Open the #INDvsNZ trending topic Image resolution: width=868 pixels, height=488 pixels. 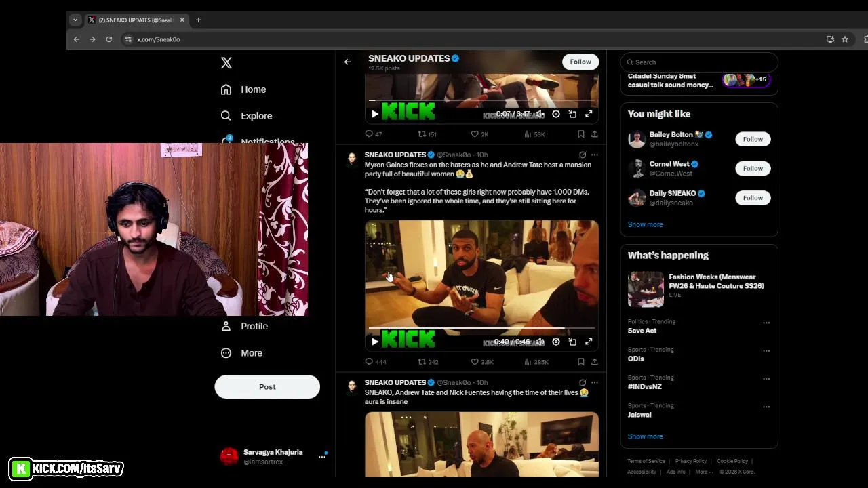tap(645, 386)
